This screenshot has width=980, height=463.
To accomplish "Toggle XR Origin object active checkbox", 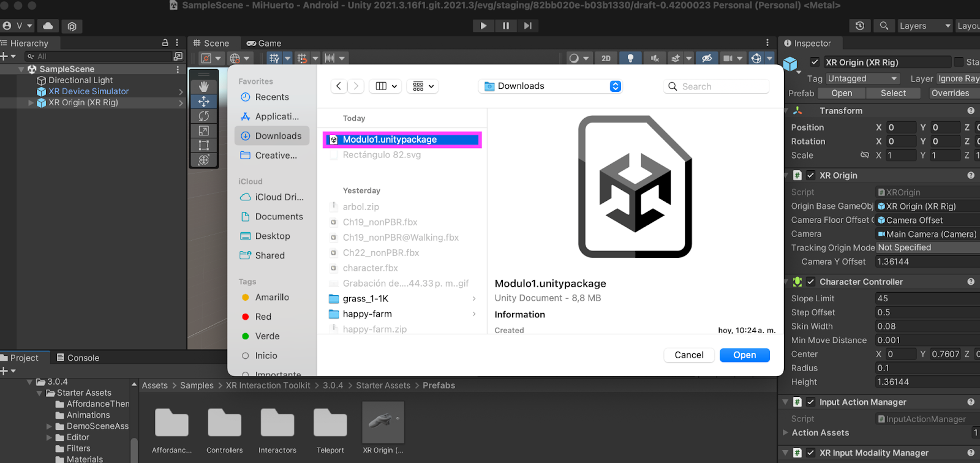I will (x=815, y=62).
